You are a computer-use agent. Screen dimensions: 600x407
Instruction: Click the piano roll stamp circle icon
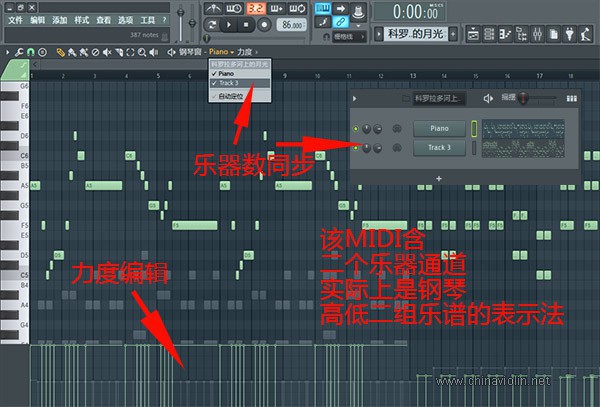tap(42, 52)
